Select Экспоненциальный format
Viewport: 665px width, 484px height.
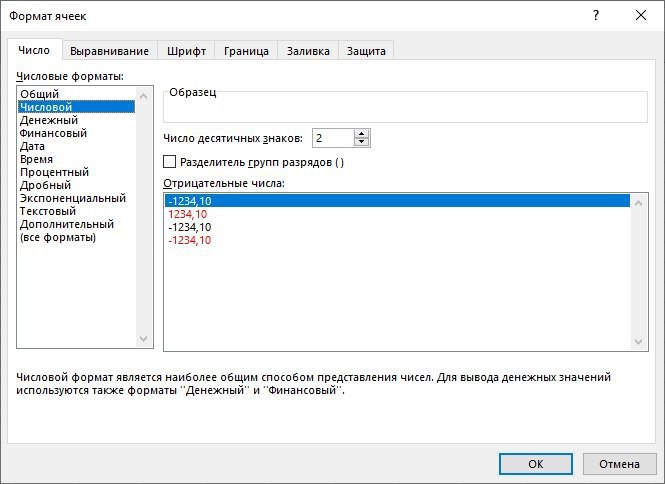[x=76, y=198]
